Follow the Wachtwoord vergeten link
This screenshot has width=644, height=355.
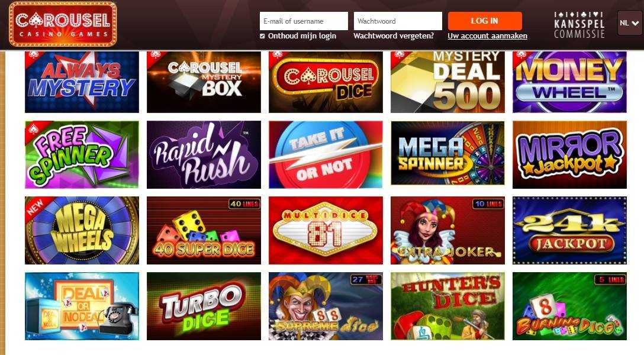(x=394, y=36)
